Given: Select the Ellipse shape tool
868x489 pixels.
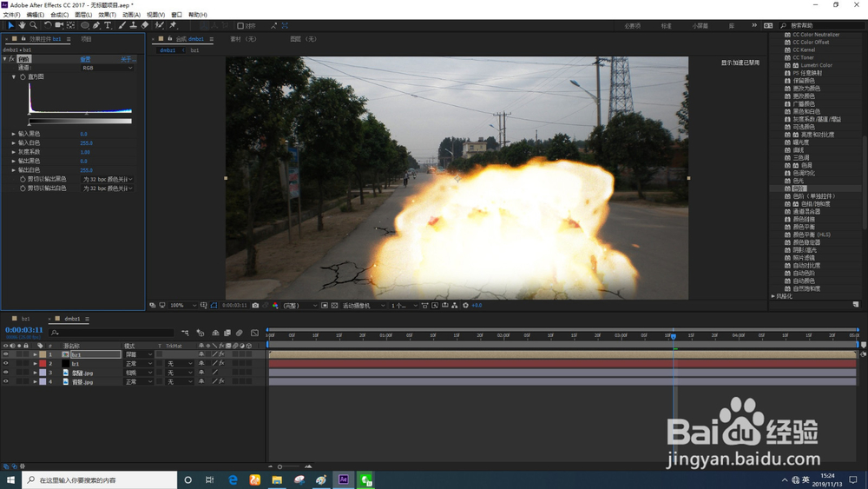Looking at the screenshot, I should click(85, 25).
